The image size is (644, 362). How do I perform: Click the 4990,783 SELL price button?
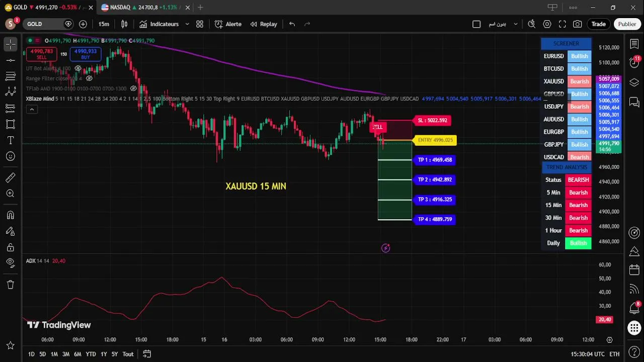pyautogui.click(x=42, y=54)
